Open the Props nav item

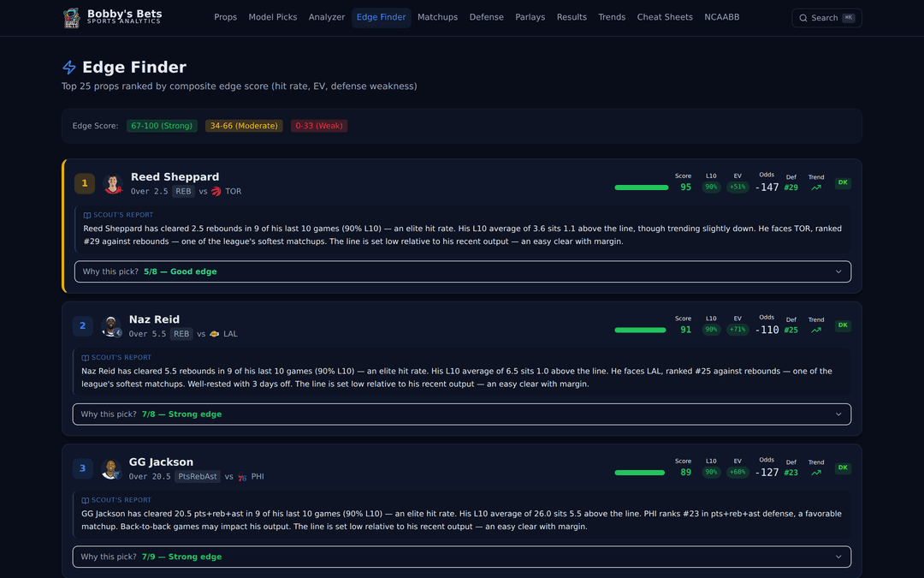click(225, 18)
